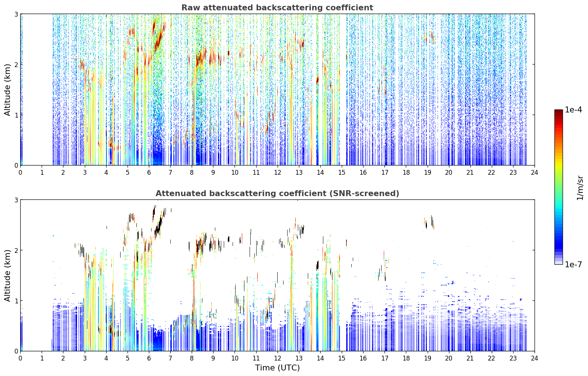The image size is (588, 376).
Task: Click the blue lower part of colorbar
Action: pyautogui.click(x=559, y=236)
